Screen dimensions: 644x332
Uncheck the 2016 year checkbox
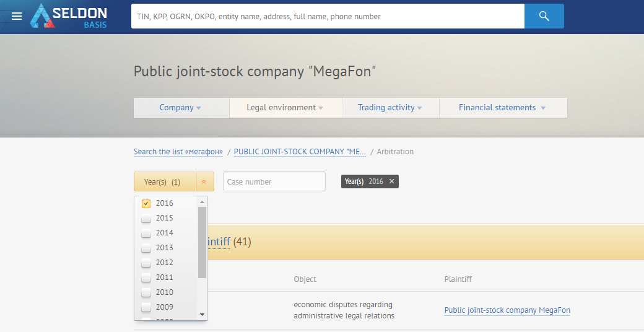click(x=146, y=203)
